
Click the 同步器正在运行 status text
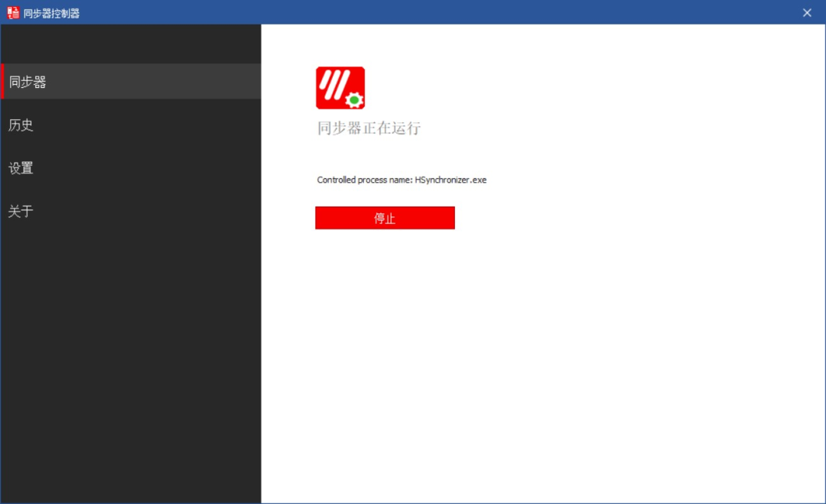click(x=369, y=128)
